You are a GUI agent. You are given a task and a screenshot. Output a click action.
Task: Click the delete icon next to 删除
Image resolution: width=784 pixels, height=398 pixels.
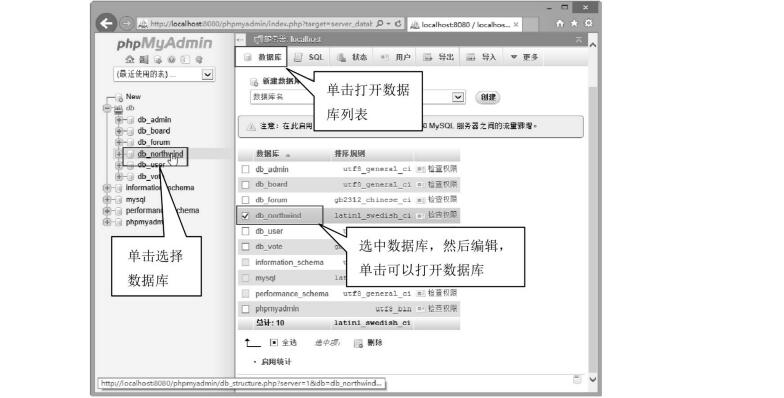[358, 343]
